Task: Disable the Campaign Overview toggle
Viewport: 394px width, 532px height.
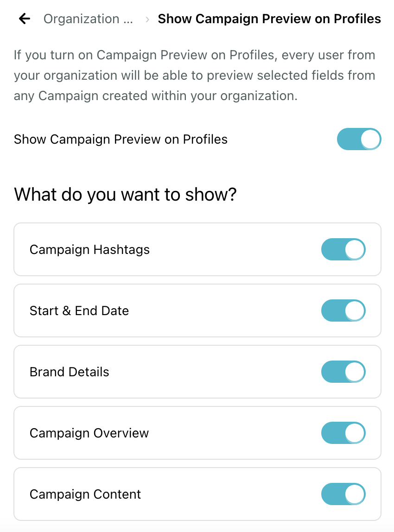Action: click(343, 433)
